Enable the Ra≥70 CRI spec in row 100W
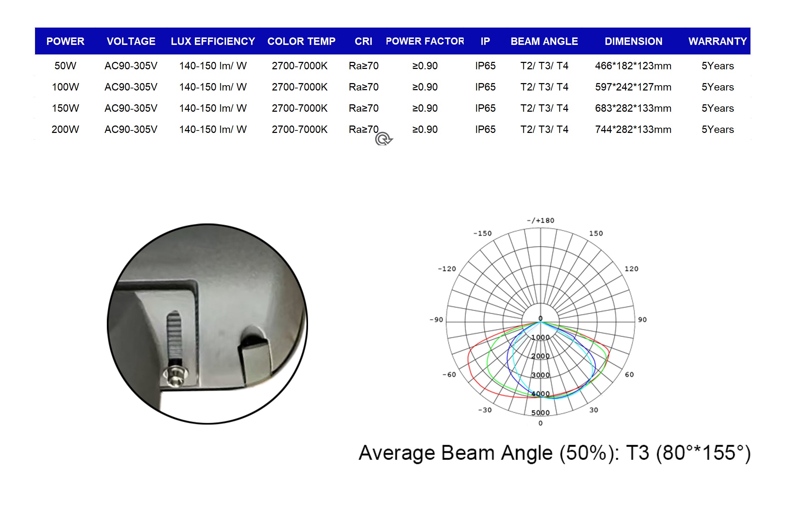 (x=363, y=87)
